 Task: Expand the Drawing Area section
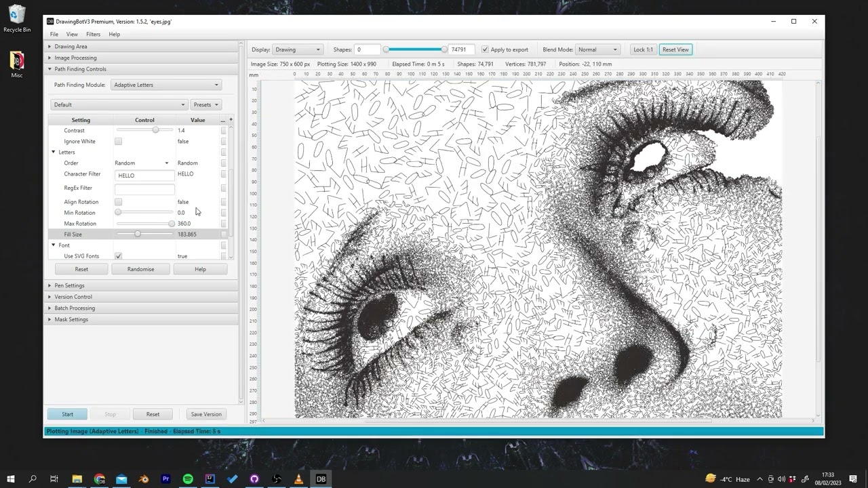pyautogui.click(x=141, y=47)
